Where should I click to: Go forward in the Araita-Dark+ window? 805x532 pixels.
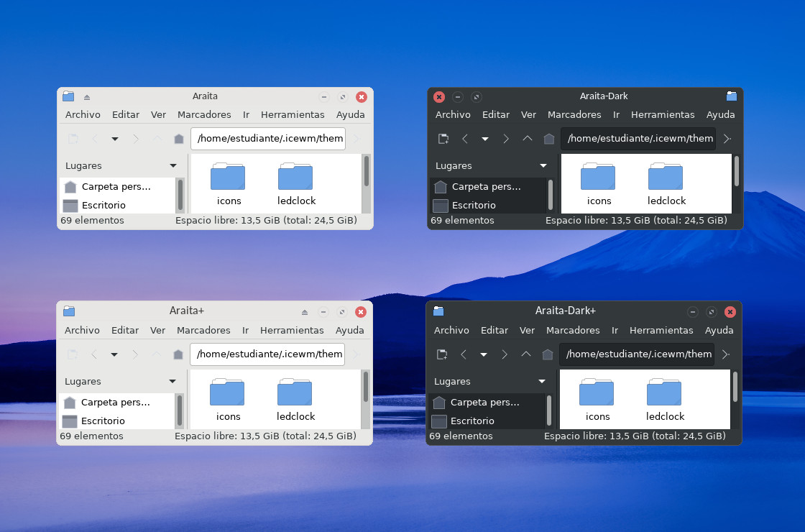504,354
